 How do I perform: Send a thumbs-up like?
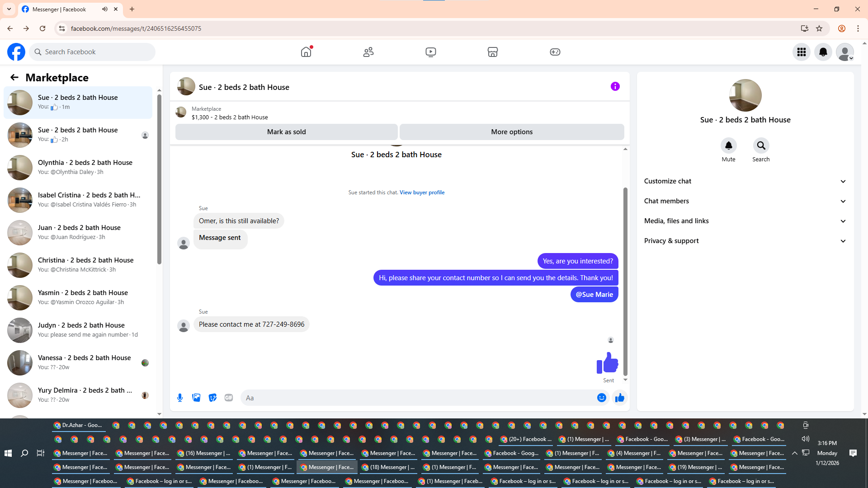pos(619,398)
